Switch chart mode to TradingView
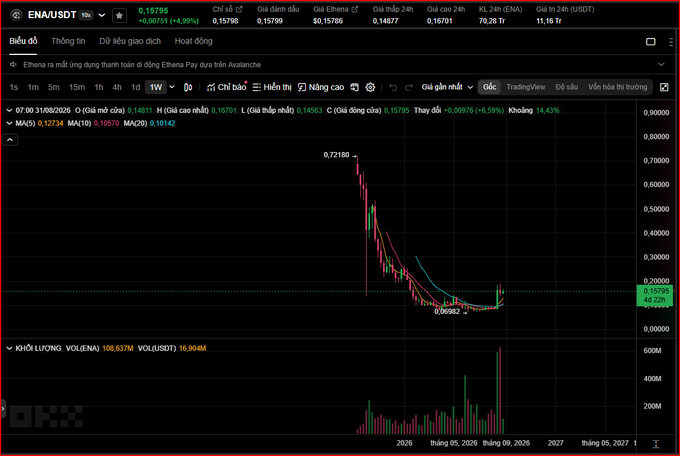This screenshot has width=680, height=456. coord(526,87)
